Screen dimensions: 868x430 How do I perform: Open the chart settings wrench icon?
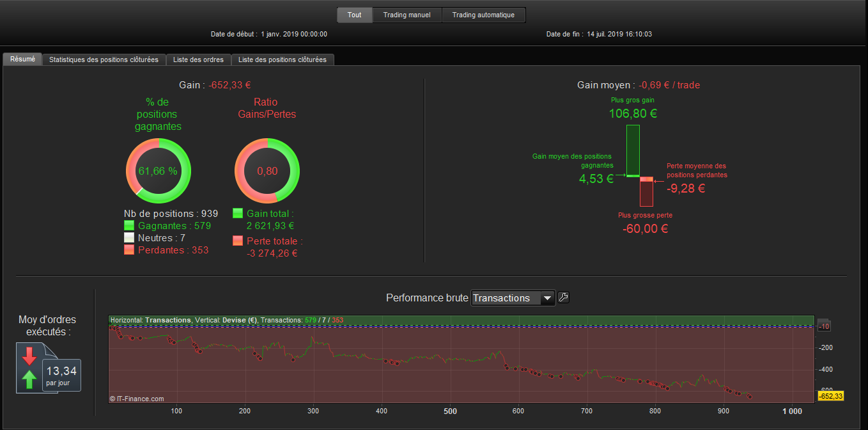click(564, 297)
